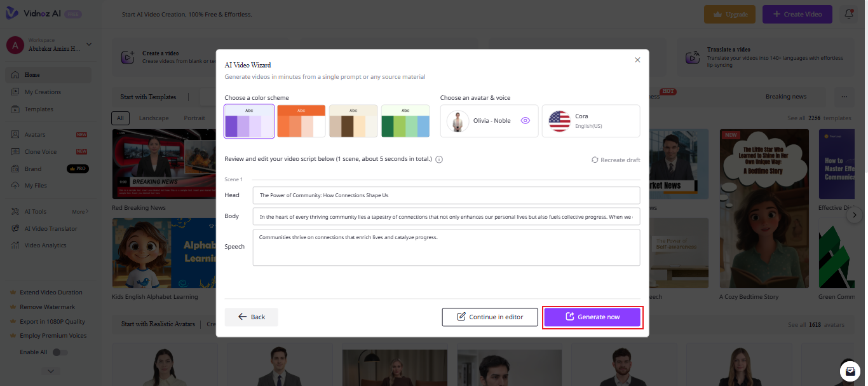Close the AI Video Wizard dialog
Screen dimensions: 868x386
(637, 60)
